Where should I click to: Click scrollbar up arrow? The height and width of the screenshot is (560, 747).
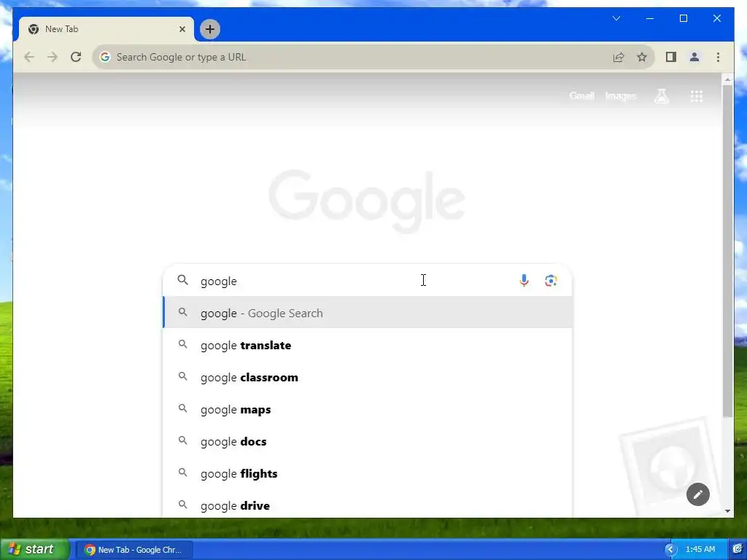click(x=727, y=79)
